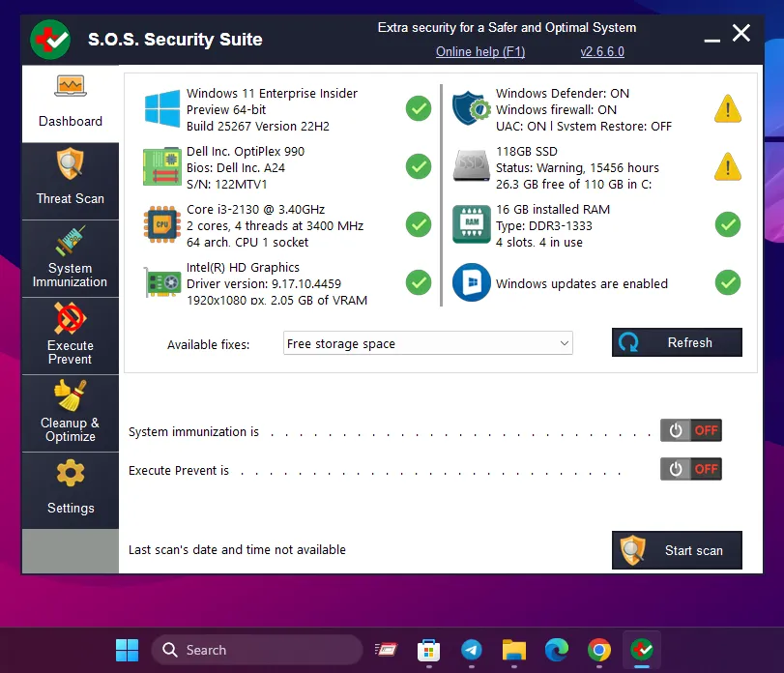Click the motherboard icon beside Dell OptiPlex 990
Image resolution: width=784 pixels, height=673 pixels.
click(162, 166)
